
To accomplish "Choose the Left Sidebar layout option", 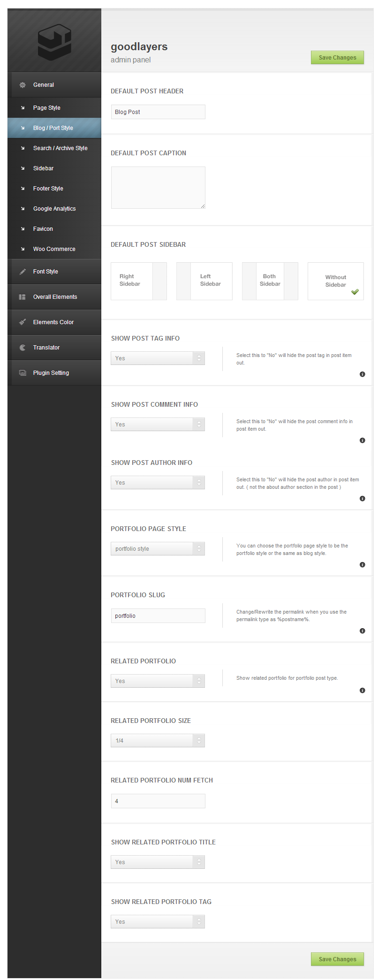I will click(204, 281).
